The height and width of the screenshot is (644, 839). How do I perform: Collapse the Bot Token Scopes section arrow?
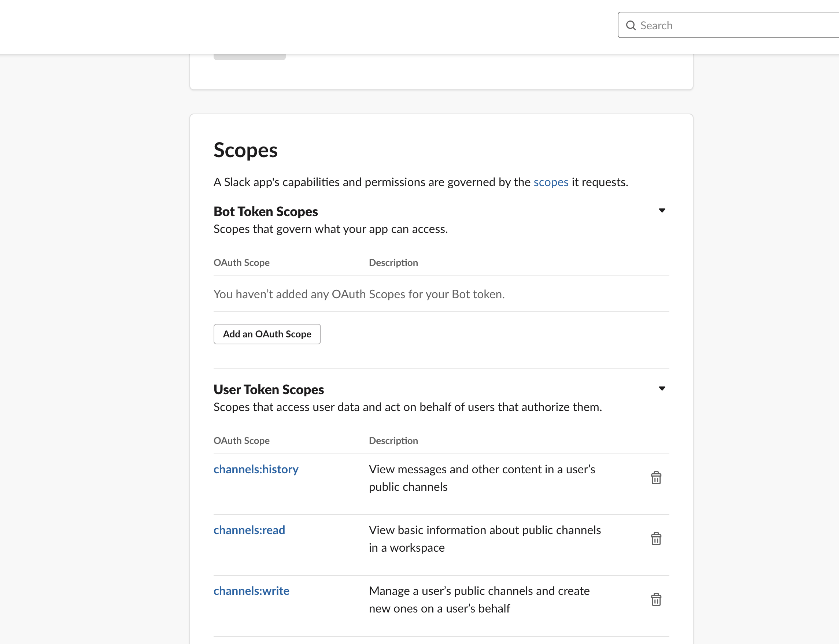pos(662,210)
